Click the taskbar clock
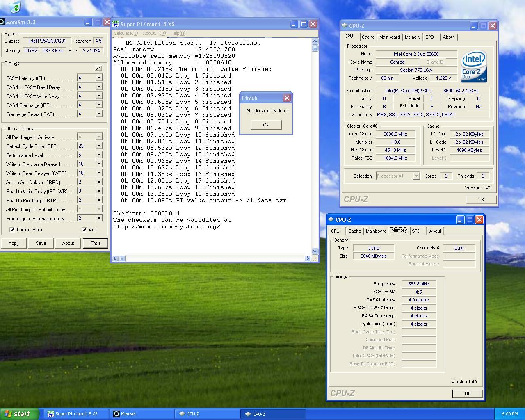Viewport: 525px width, 420px height. (510, 414)
